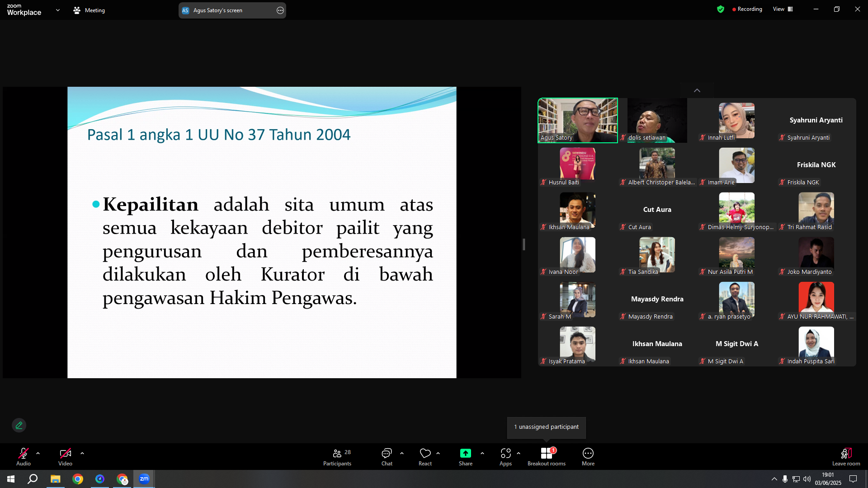Image resolution: width=868 pixels, height=488 pixels.
Task: Click the Recording indicator
Action: click(747, 9)
